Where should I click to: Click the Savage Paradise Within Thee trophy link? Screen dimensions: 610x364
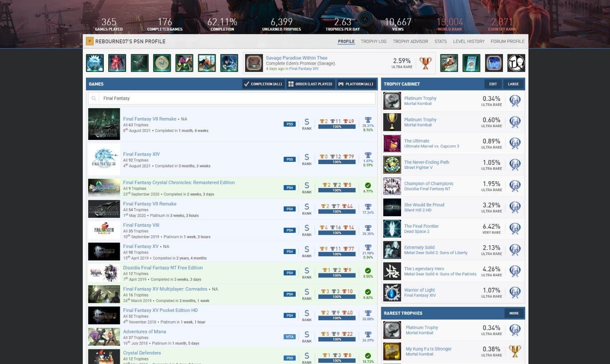tap(296, 58)
